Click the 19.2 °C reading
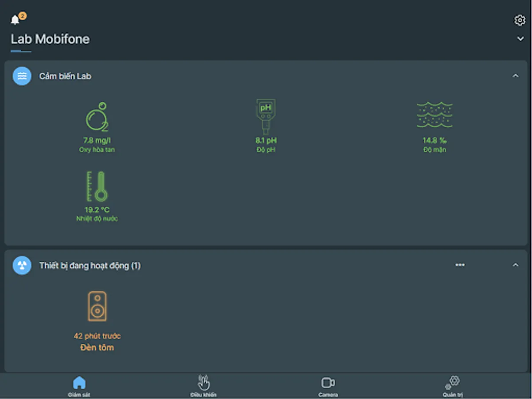This screenshot has height=399, width=532. tap(97, 210)
